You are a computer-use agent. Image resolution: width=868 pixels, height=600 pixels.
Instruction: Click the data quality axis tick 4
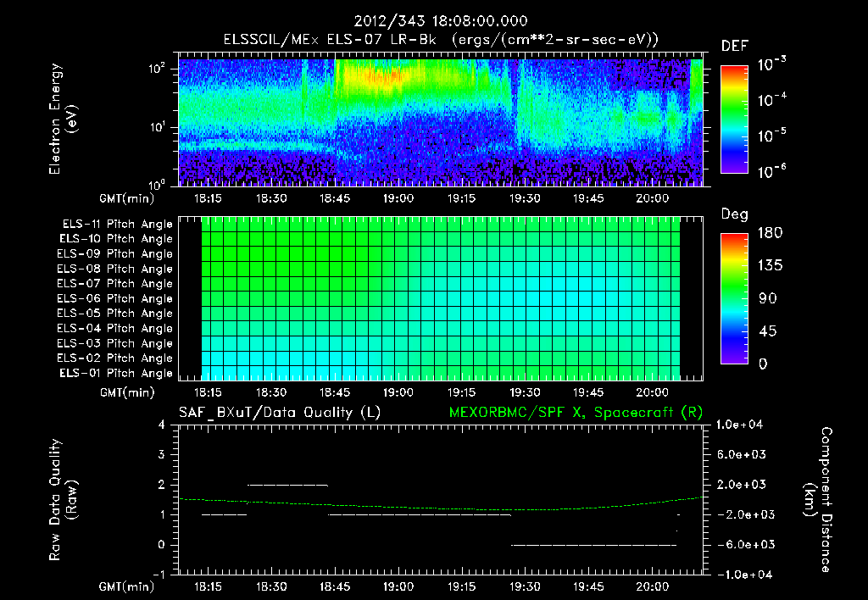[162, 425]
